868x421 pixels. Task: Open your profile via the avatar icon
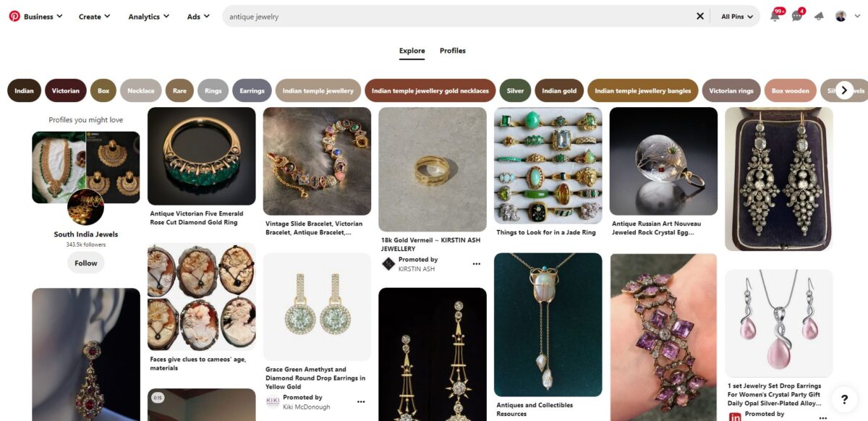click(840, 15)
